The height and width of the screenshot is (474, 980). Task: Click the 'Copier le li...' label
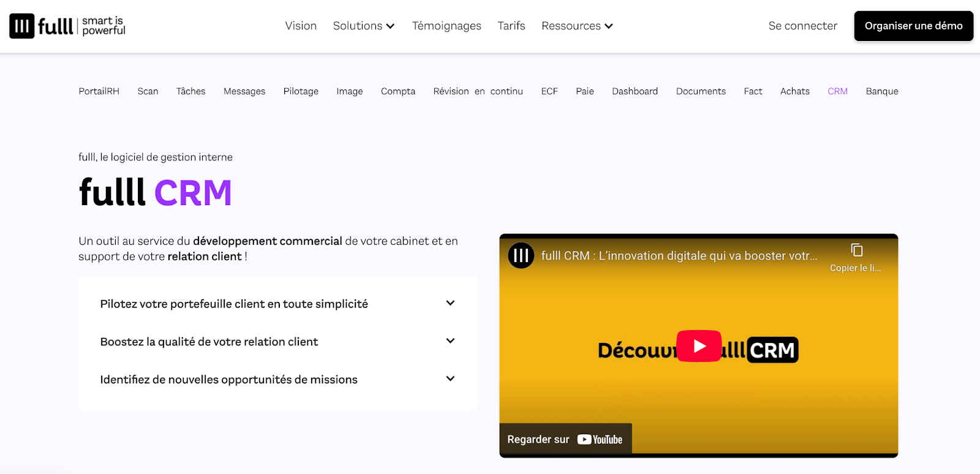[x=856, y=268]
